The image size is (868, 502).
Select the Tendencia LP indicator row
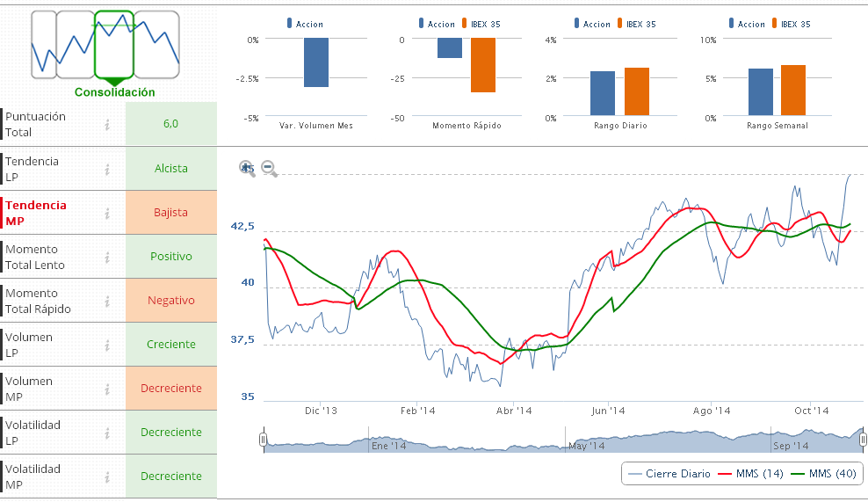click(53, 169)
